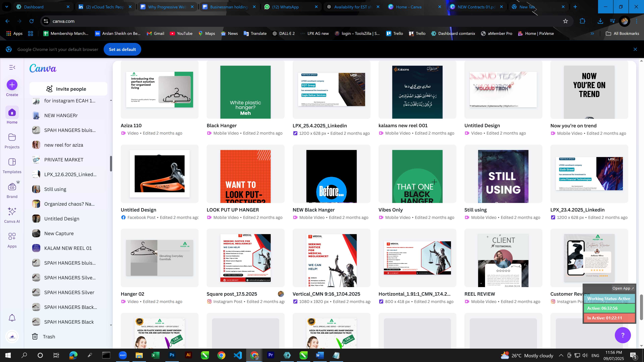644x362 pixels.
Task: Open Trash in the Canva sidebar
Action: point(43,337)
